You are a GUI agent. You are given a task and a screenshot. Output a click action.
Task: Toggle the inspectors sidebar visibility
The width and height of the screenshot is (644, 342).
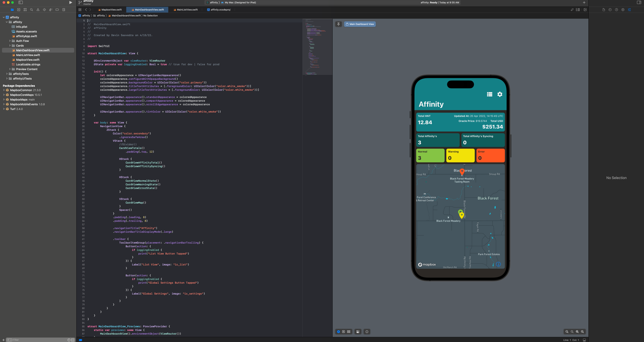click(x=639, y=2)
